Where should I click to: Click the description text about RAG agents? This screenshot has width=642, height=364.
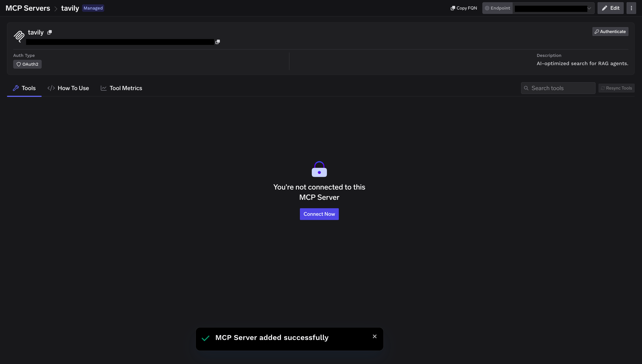point(582,63)
